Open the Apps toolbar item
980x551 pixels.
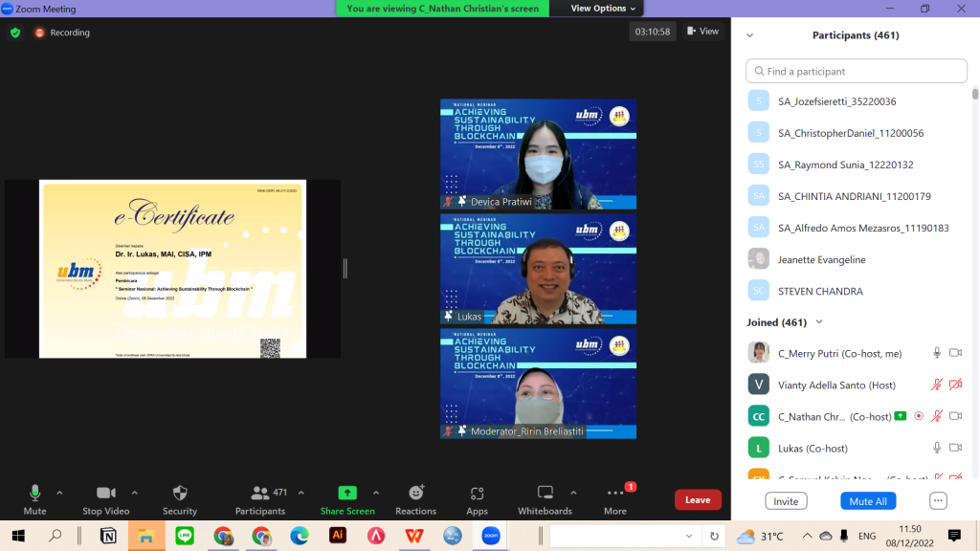coord(477,499)
